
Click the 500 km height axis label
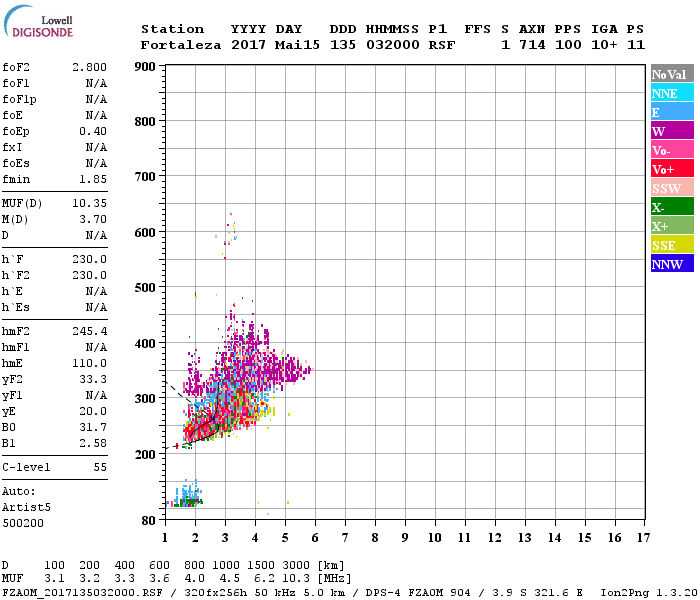145,288
